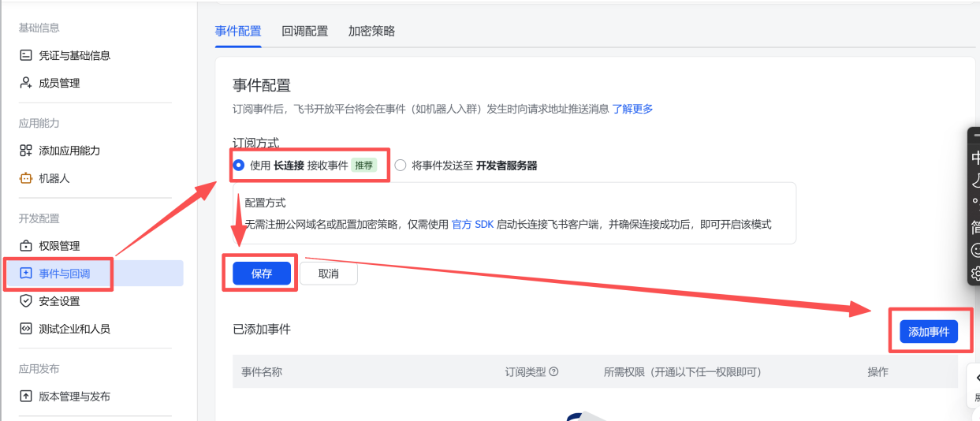Click the moon icon on the input-method bar
The width and height of the screenshot is (980, 421).
coord(975,180)
